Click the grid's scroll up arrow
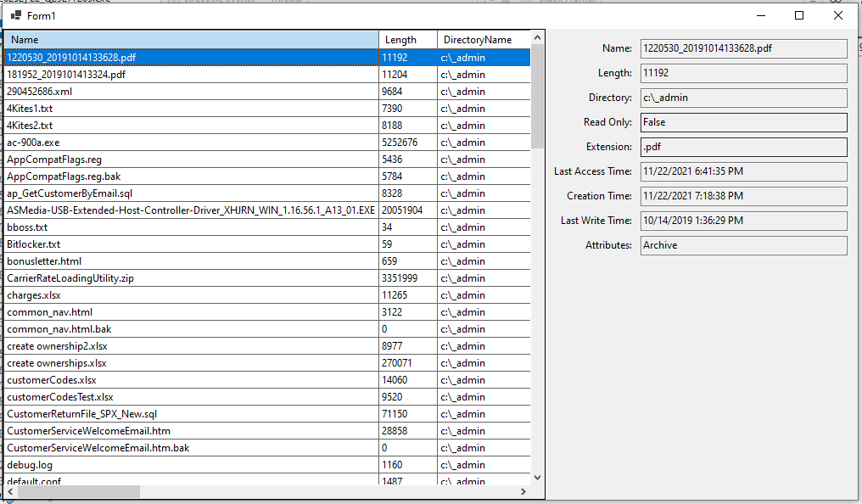 tap(538, 37)
